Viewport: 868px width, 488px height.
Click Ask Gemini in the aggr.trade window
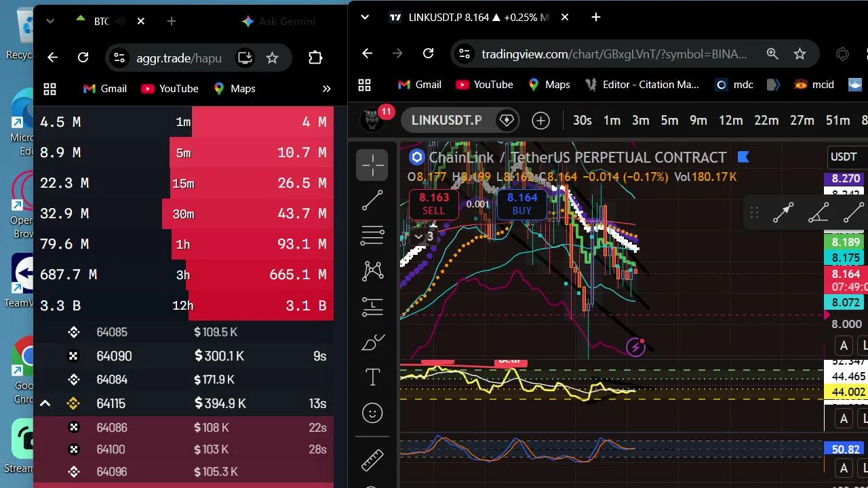coord(278,22)
